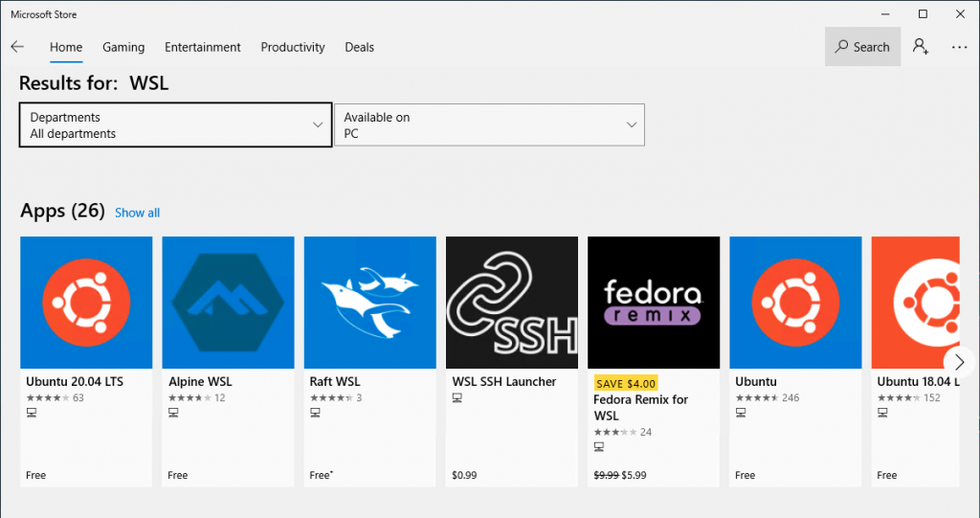The width and height of the screenshot is (980, 518).
Task: Click the PC icon under WSL SSH Launcher
Action: (x=457, y=398)
